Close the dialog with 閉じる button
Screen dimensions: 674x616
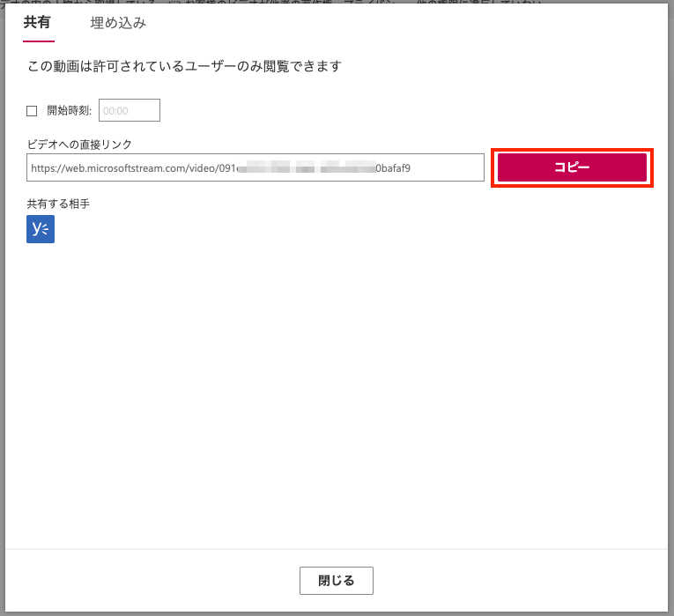coord(337,581)
